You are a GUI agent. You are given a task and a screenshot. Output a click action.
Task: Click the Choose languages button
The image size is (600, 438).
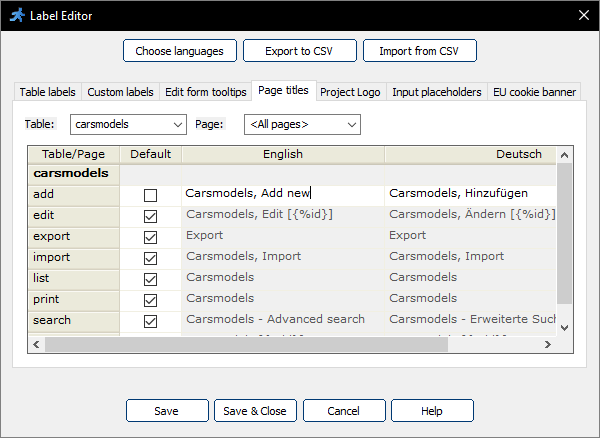click(x=180, y=50)
